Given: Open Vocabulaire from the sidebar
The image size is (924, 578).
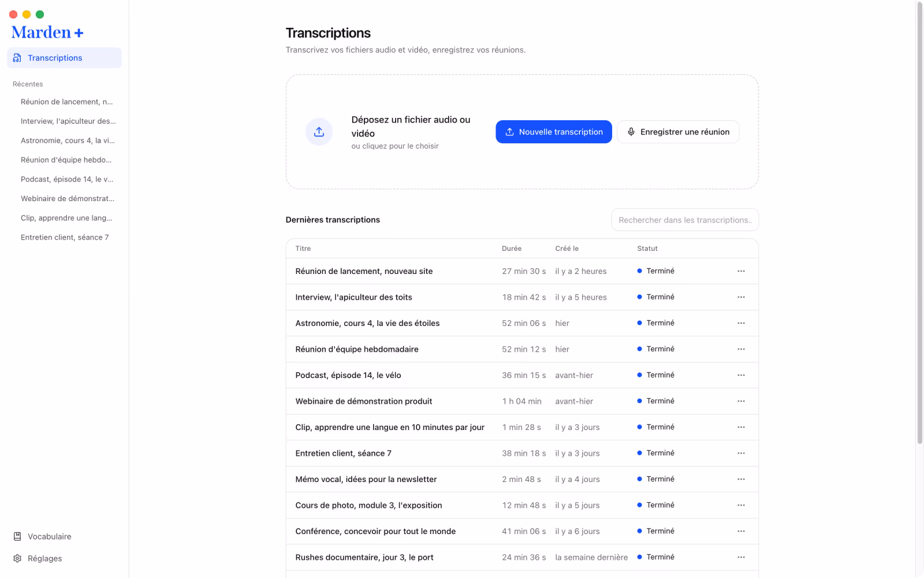Looking at the screenshot, I should [64, 536].
